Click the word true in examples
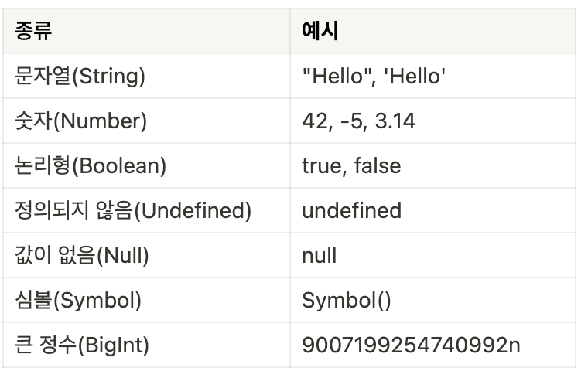This screenshot has width=588, height=388. [320, 165]
